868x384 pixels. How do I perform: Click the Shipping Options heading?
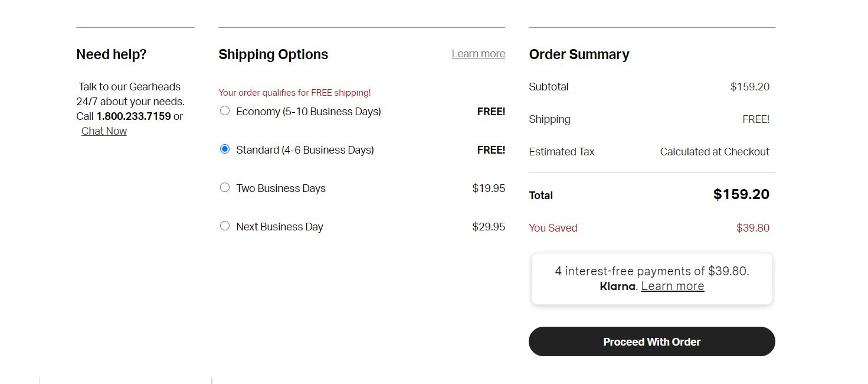click(x=273, y=54)
